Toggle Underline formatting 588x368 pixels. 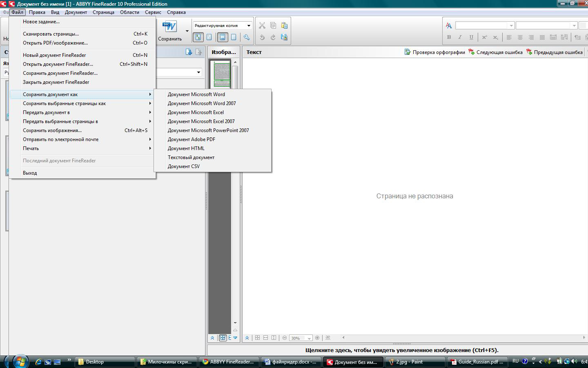(471, 37)
